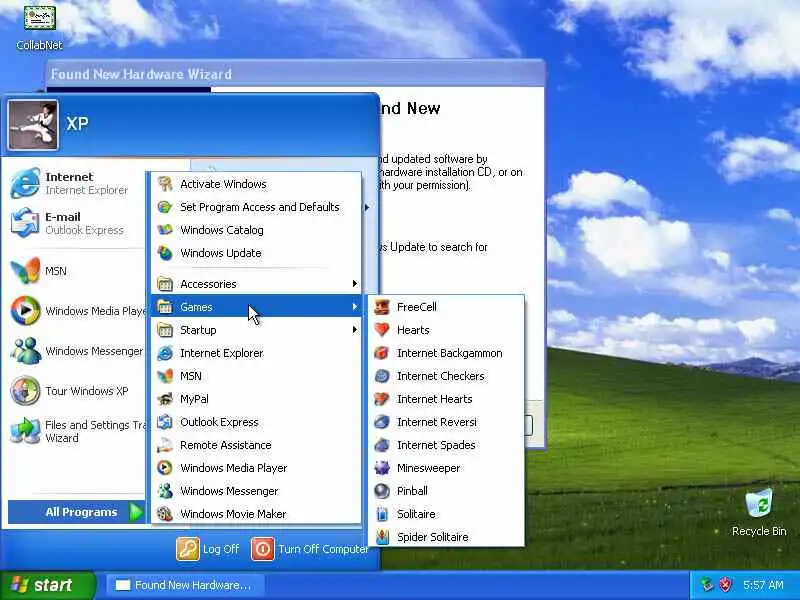Click the FreeCell game icon

pos(382,307)
